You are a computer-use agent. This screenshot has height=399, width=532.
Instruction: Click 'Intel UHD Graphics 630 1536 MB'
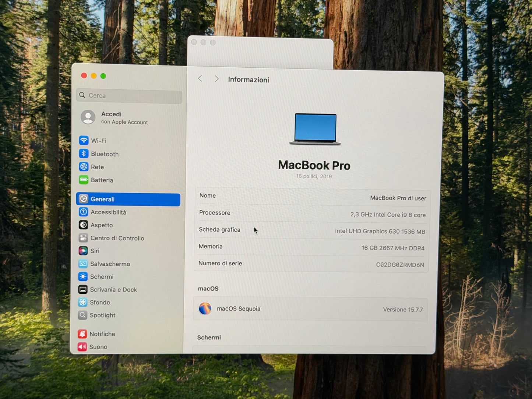tap(380, 231)
